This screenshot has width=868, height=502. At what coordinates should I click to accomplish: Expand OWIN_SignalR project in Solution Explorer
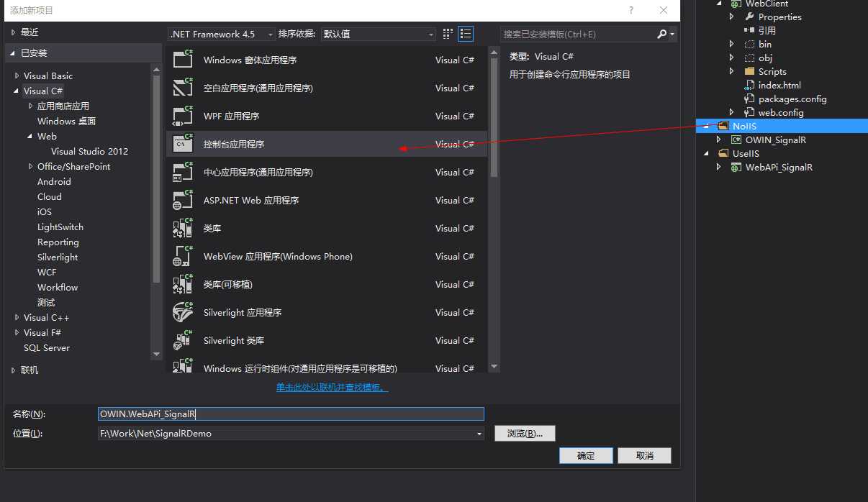coord(718,140)
